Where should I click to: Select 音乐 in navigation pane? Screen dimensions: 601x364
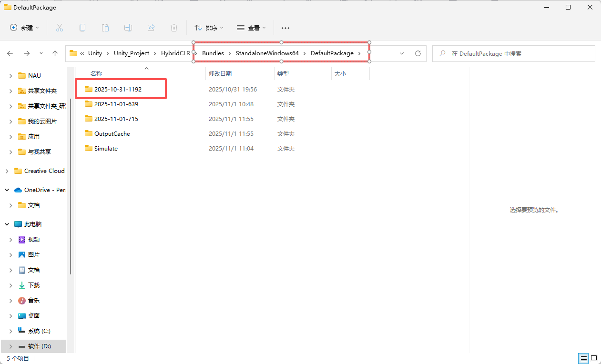34,301
